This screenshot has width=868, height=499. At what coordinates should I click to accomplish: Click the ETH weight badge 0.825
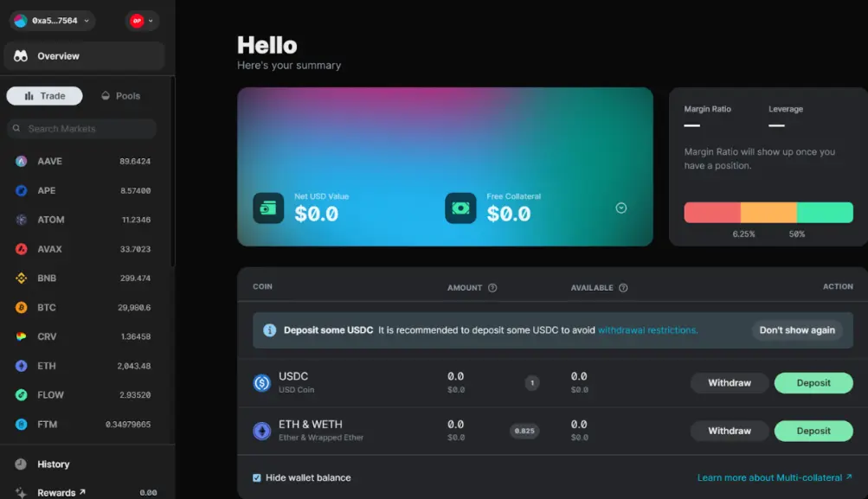tap(524, 431)
